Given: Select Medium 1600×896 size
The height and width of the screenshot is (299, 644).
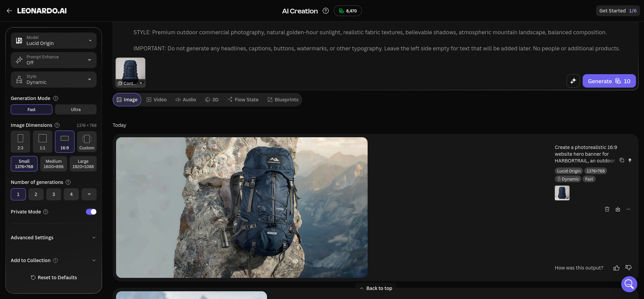Looking at the screenshot, I should [54, 164].
